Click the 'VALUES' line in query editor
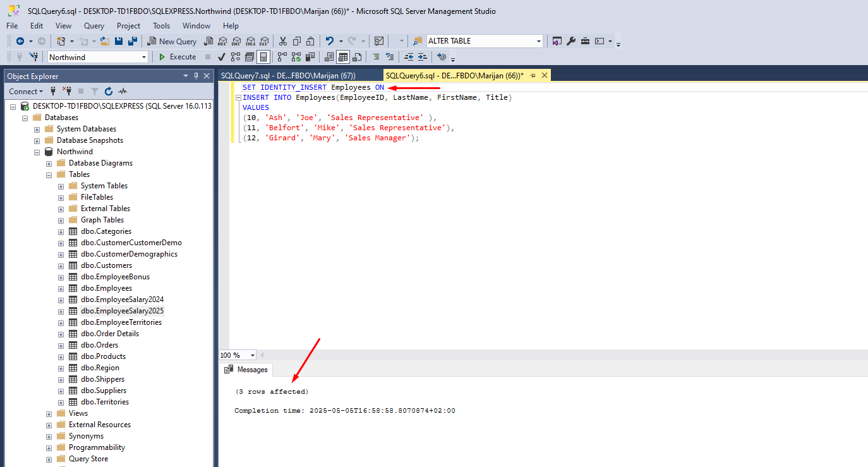This screenshot has width=868, height=467. 256,107
